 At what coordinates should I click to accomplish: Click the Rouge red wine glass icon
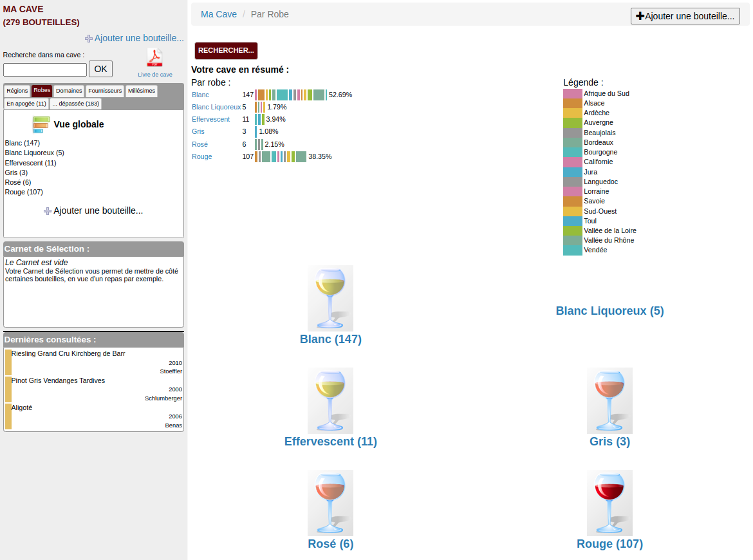tap(609, 503)
